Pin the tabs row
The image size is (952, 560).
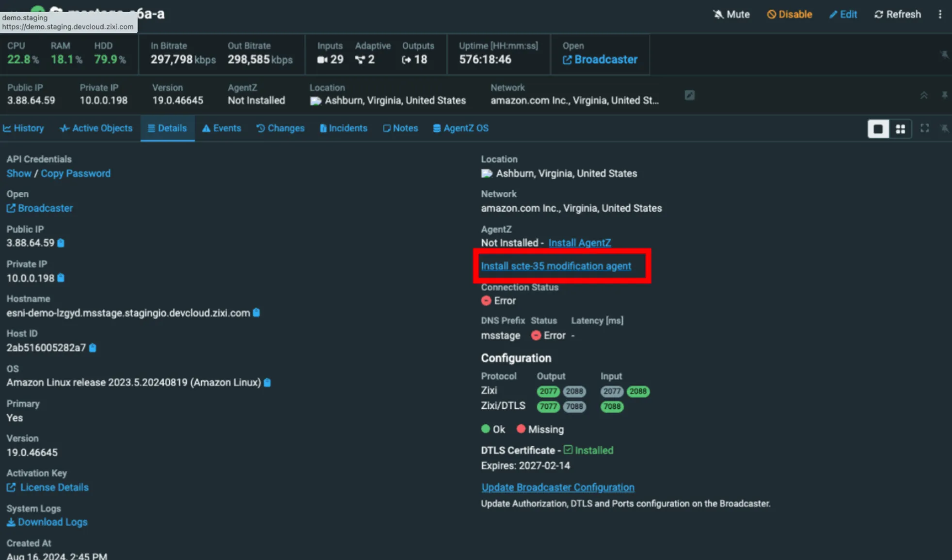pos(944,128)
